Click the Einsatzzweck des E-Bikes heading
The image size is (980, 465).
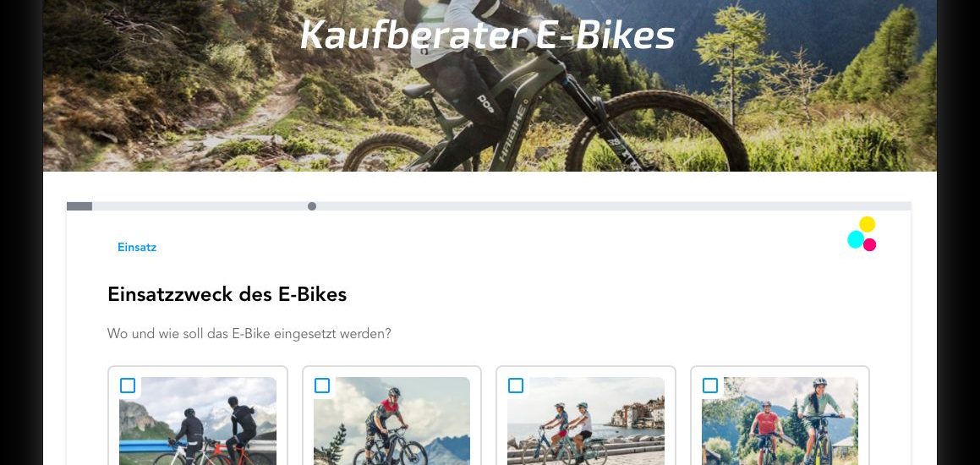(x=227, y=293)
